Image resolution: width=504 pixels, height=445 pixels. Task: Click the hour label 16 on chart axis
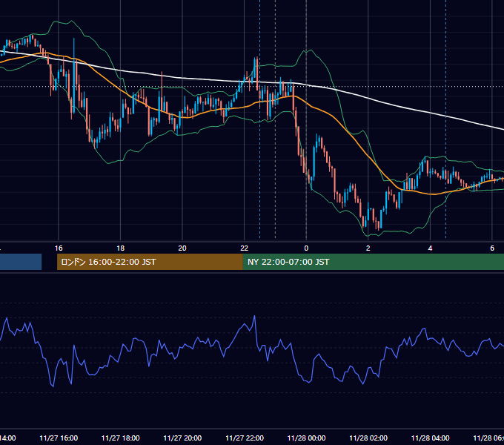pyautogui.click(x=59, y=248)
